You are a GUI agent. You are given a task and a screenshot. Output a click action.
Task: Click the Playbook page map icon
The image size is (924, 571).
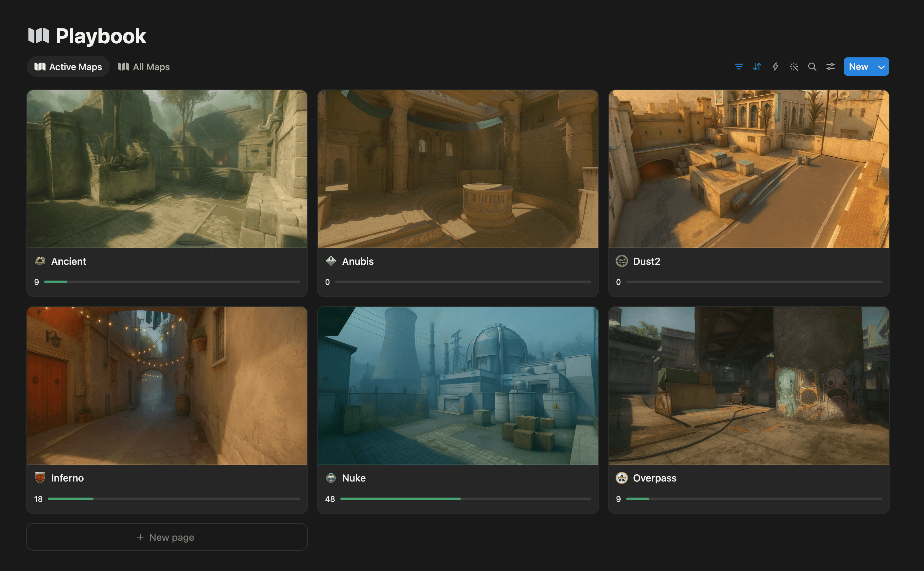click(x=39, y=36)
